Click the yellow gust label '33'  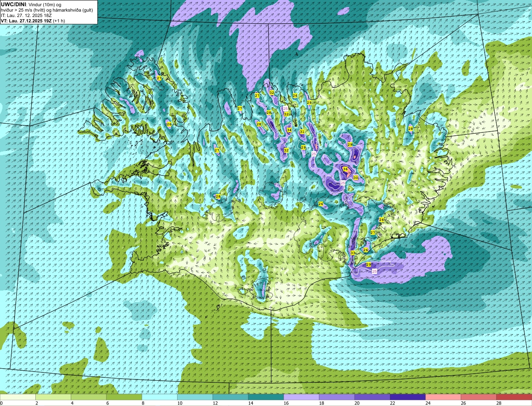tap(352, 253)
